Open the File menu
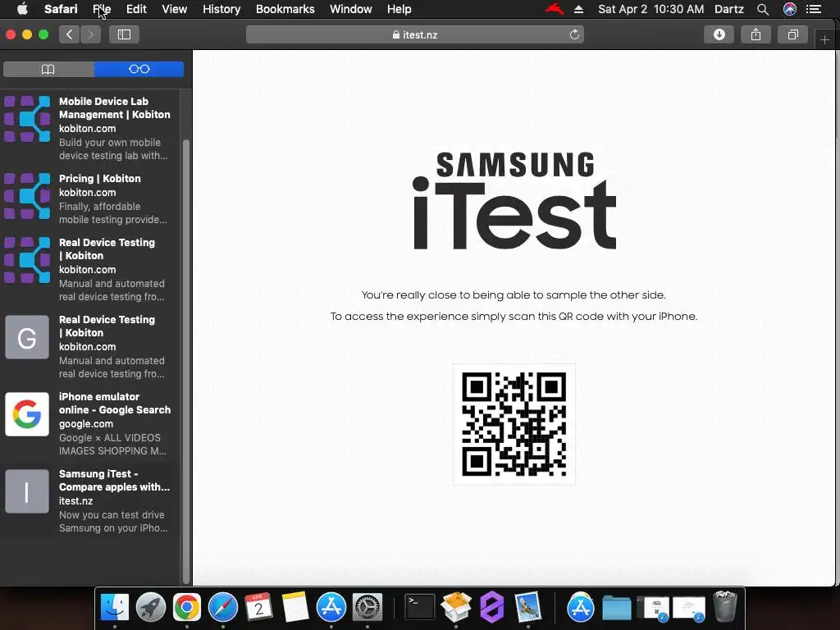This screenshot has height=630, width=840. click(x=101, y=9)
